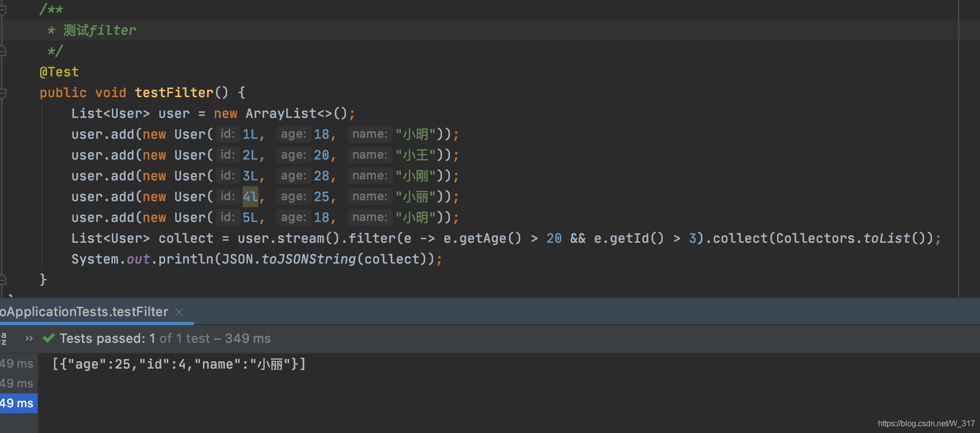Click the Collectors class reference
Viewport: 980px width, 433px height.
815,238
